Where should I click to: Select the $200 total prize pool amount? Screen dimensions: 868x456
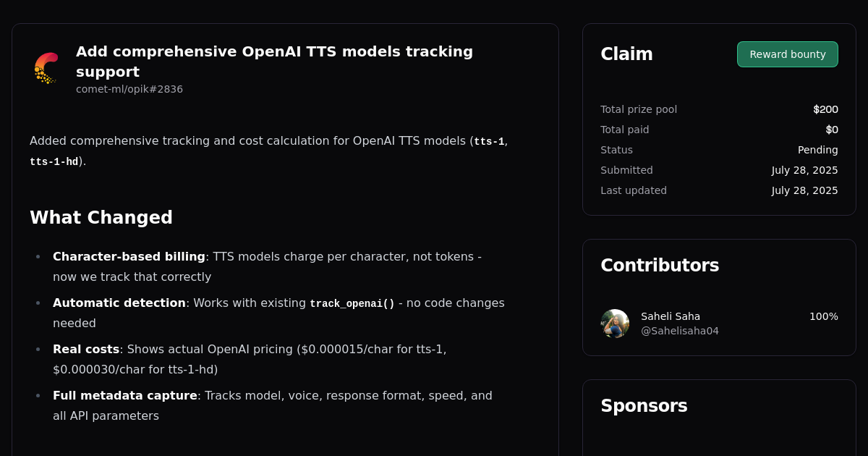[x=825, y=109]
